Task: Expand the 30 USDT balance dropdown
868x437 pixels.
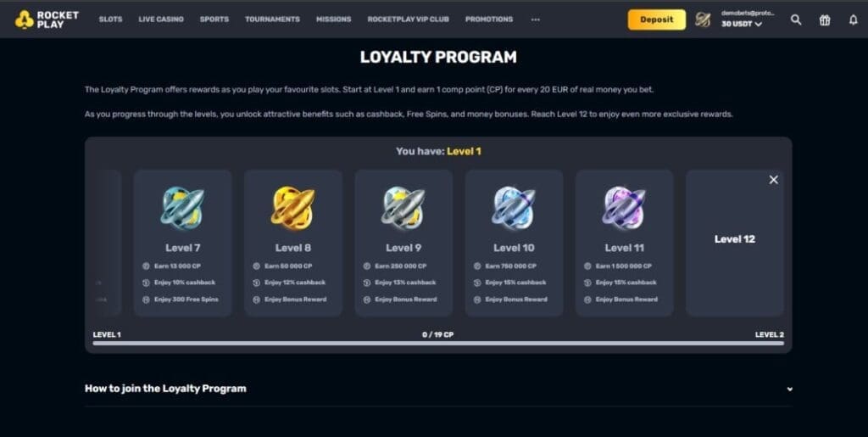Action: pos(741,25)
